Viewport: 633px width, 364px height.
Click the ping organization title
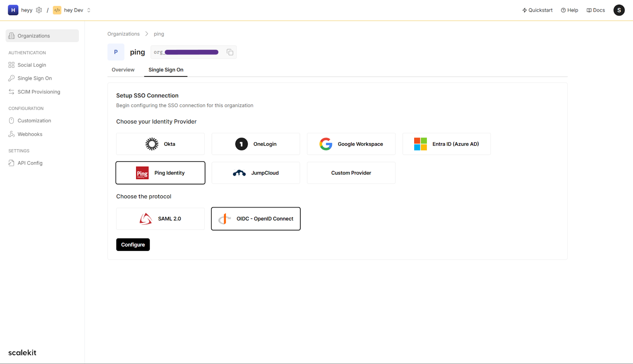point(137,52)
